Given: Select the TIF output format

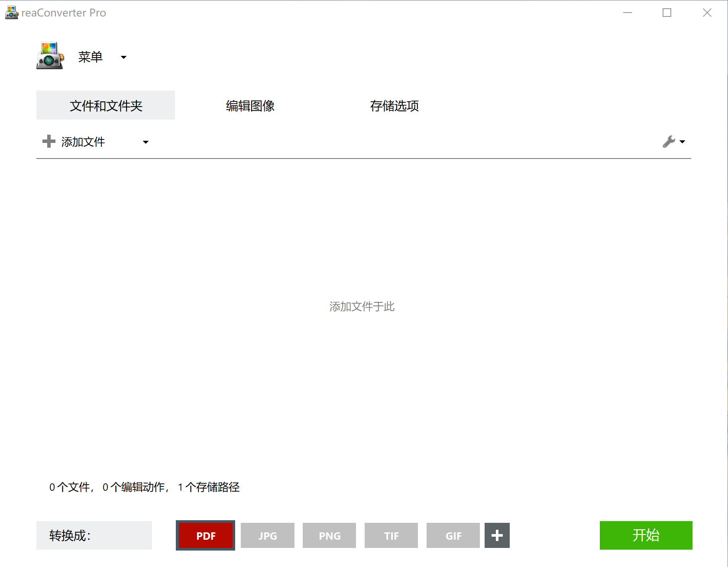Looking at the screenshot, I should click(391, 535).
